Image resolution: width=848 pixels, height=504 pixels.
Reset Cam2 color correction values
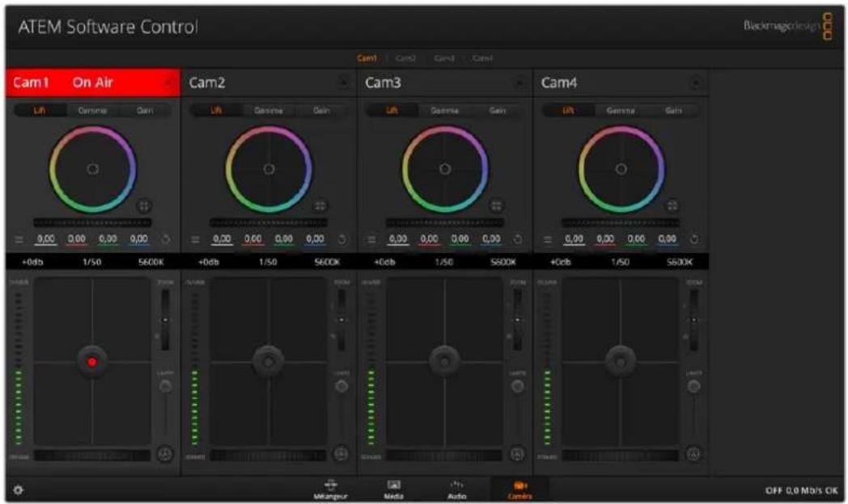(x=341, y=239)
